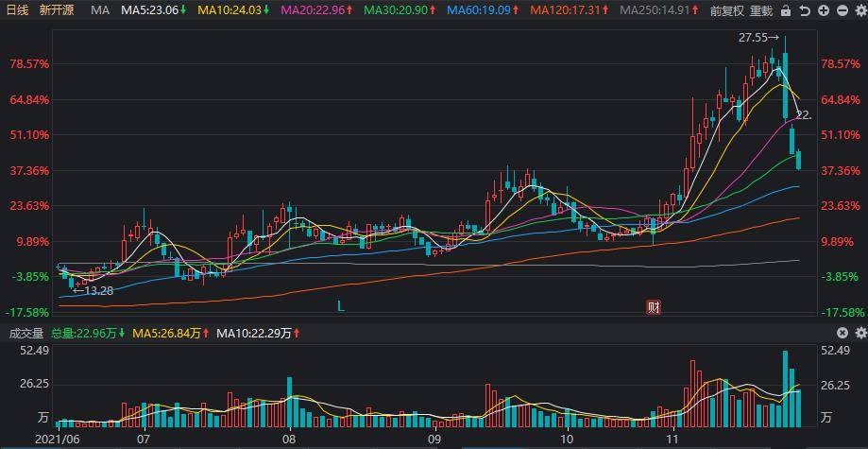The height and width of the screenshot is (449, 868).
Task: Click the 财 financial report marker on chart
Action: 655,307
